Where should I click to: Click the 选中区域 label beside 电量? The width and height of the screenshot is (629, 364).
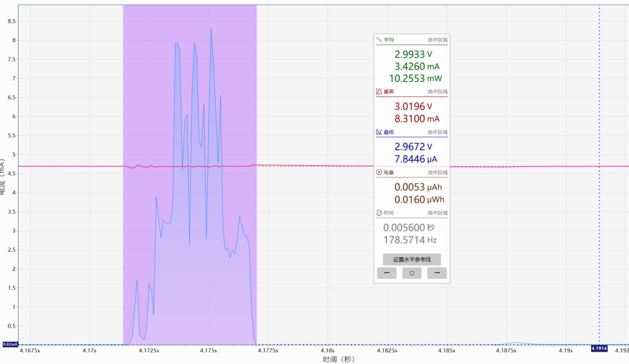[437, 172]
